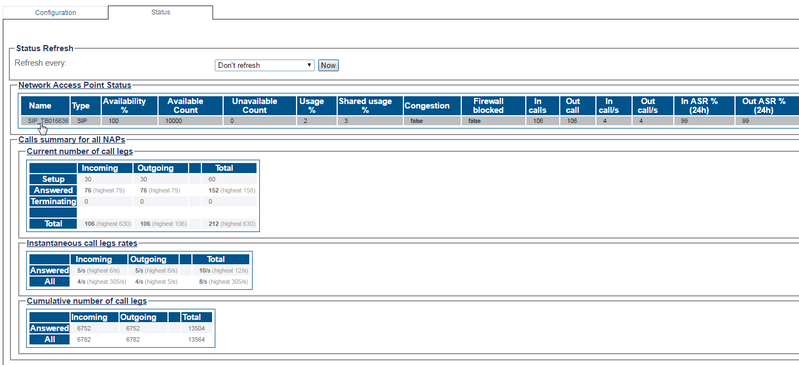799x365 pixels.
Task: Click the Type column header
Action: click(81, 106)
